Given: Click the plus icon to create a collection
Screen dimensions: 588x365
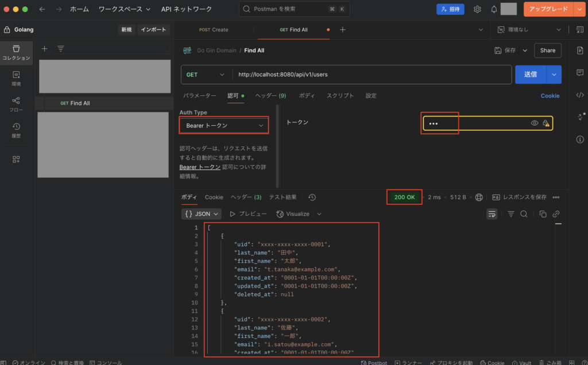Looking at the screenshot, I should [x=44, y=48].
